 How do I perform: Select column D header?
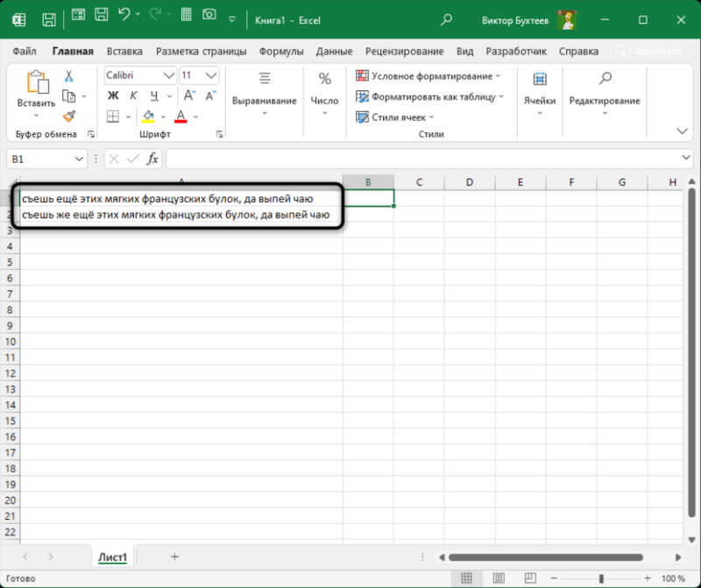click(x=470, y=182)
